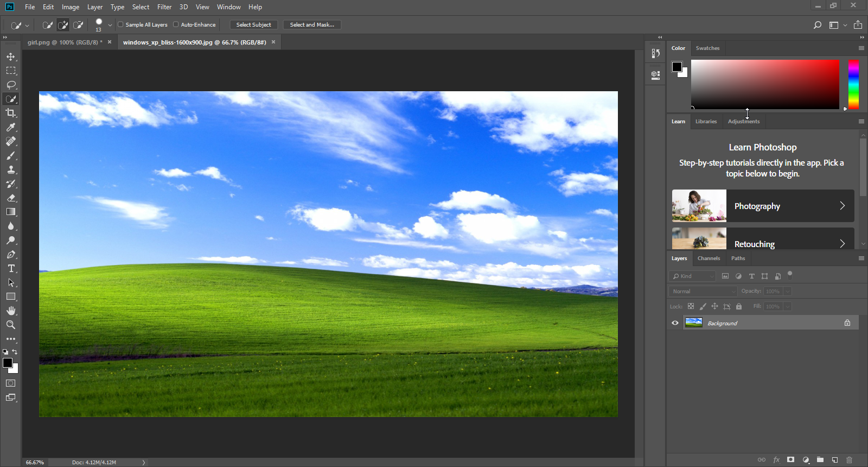Screen dimensions: 868x467
Task: Click the Select Subject button
Action: tap(253, 25)
